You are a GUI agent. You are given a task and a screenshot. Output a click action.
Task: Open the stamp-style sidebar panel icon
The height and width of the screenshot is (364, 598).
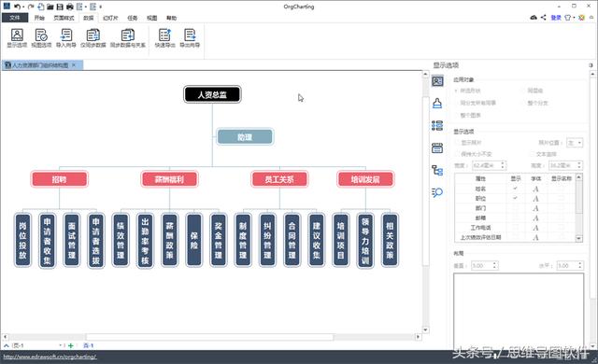[437, 104]
